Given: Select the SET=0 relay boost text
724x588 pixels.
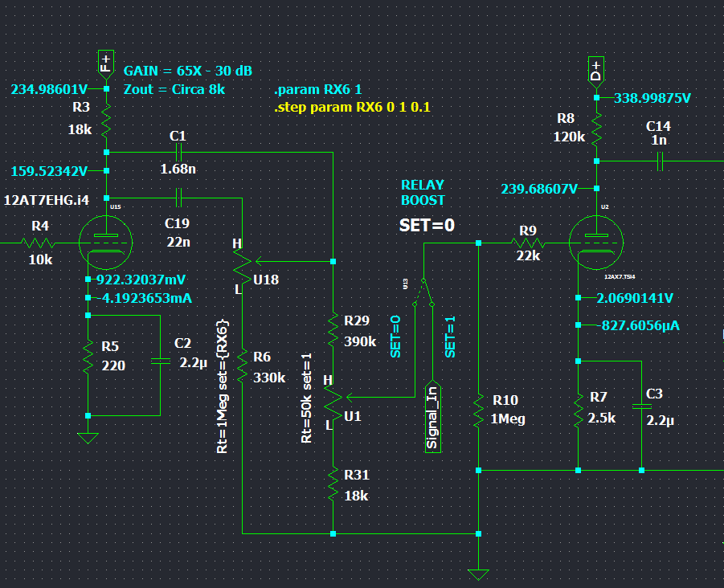Looking at the screenshot, I should pyautogui.click(x=427, y=226).
